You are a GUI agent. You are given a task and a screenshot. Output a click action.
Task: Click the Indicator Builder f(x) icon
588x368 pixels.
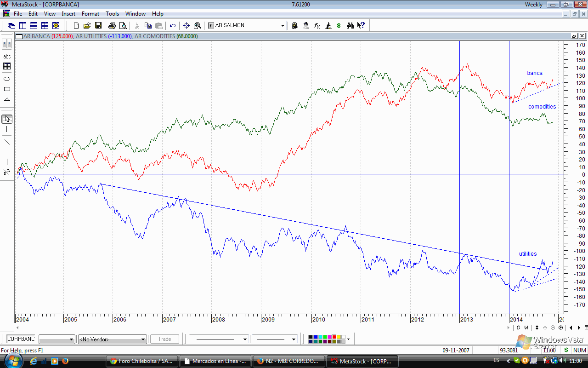pos(317,26)
